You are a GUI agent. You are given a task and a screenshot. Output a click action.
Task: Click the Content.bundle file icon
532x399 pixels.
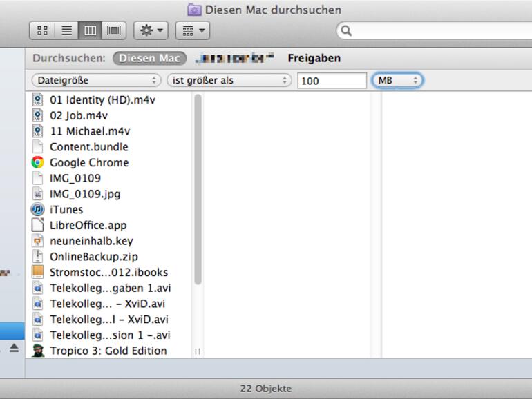38,147
